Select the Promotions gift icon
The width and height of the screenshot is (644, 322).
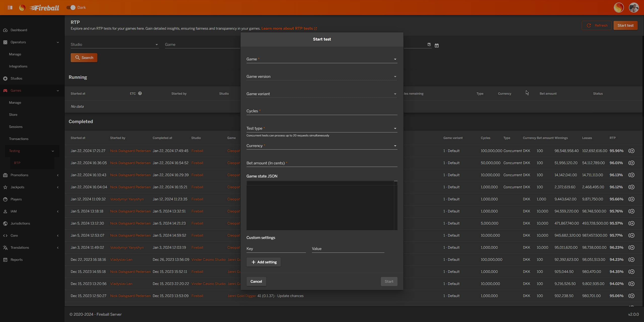(5, 175)
